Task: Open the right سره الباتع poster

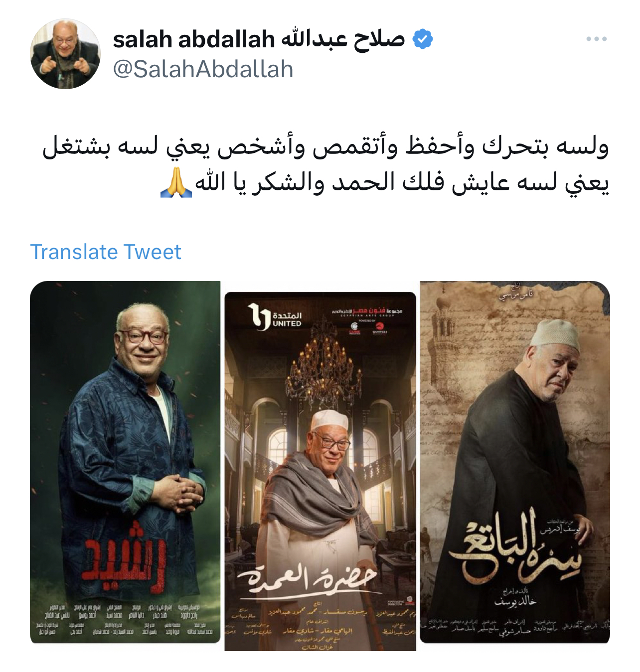Action: coord(515,462)
